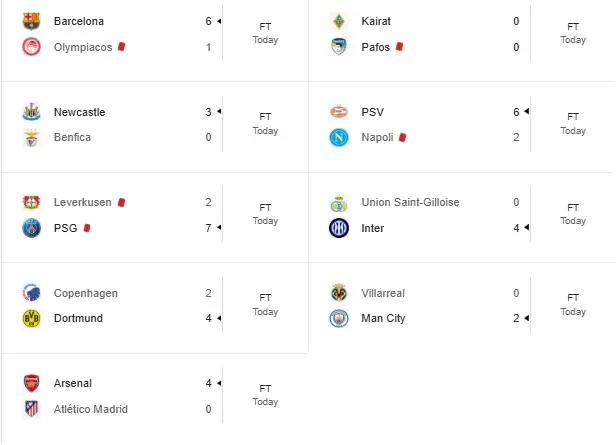
Task: Click the Inter team logo
Action: 339,228
